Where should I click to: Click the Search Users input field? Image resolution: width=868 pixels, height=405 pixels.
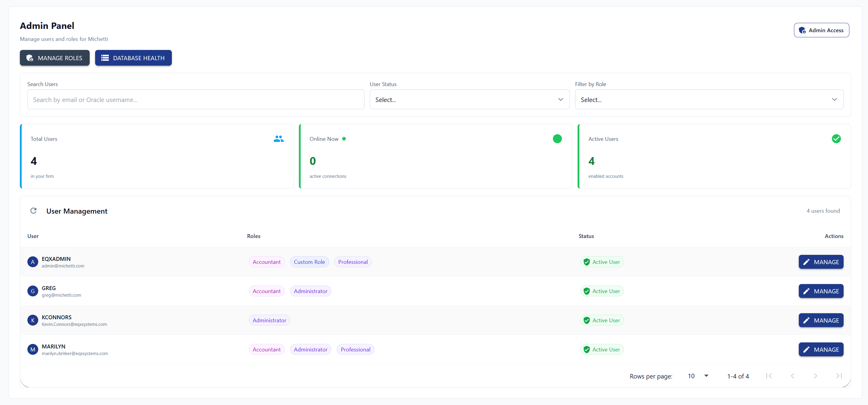coord(195,99)
